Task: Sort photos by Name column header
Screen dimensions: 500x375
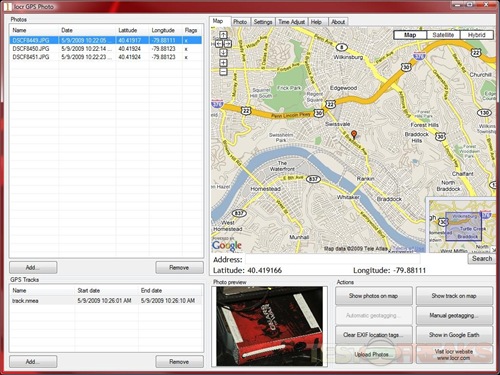Action: [x=34, y=30]
